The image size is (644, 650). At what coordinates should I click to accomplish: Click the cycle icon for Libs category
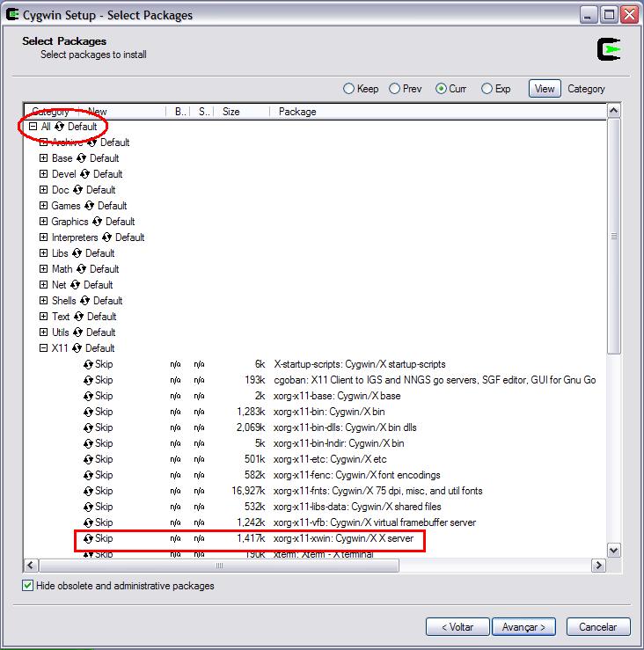click(x=77, y=253)
